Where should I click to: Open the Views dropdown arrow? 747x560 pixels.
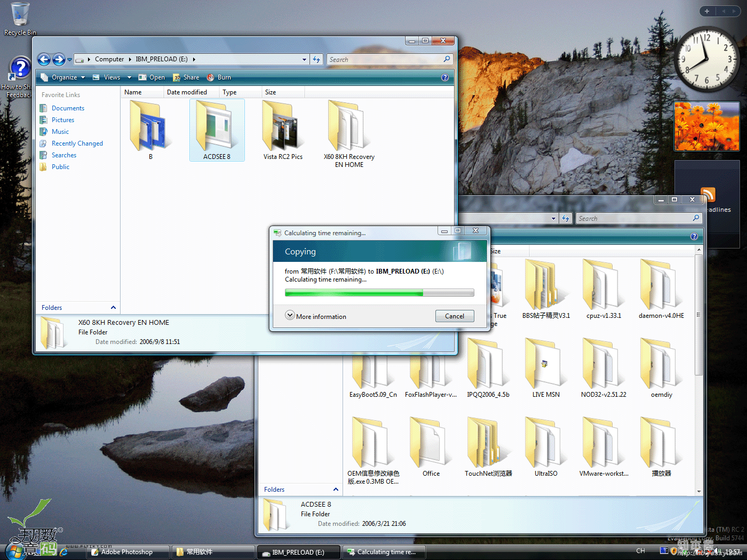tap(129, 77)
